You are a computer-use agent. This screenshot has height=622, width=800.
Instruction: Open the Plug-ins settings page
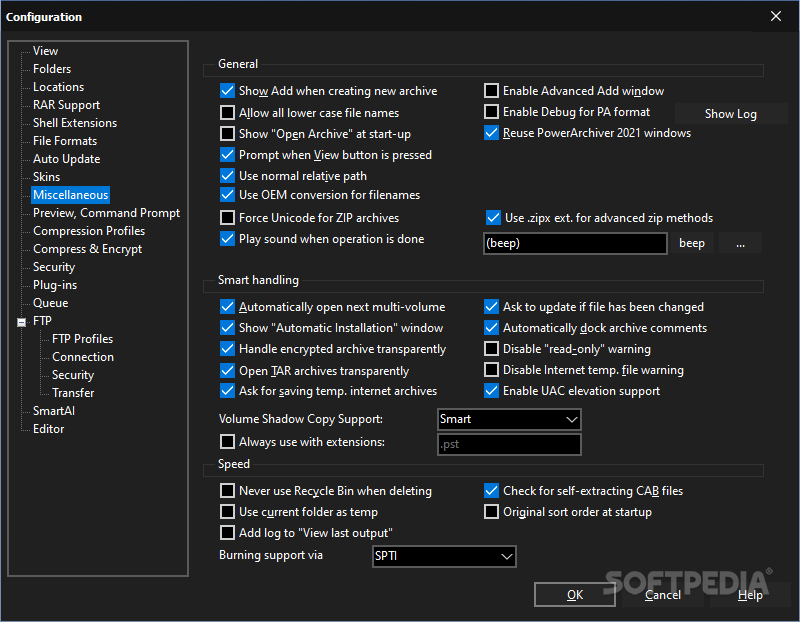55,285
